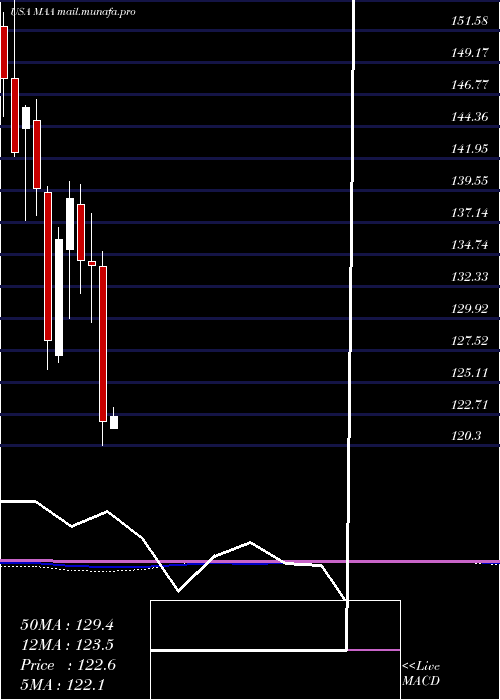Click the last small white candlestick
The image size is (500, 700).
tap(114, 422)
